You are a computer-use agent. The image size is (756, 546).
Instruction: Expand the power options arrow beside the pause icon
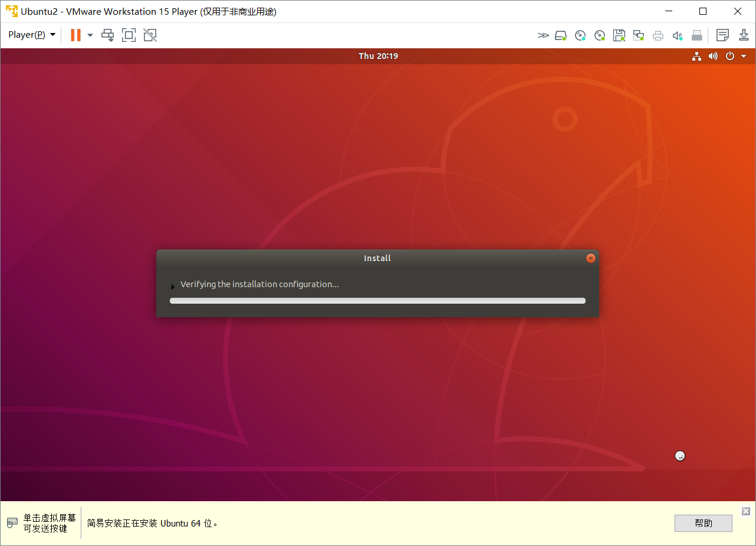tap(90, 35)
